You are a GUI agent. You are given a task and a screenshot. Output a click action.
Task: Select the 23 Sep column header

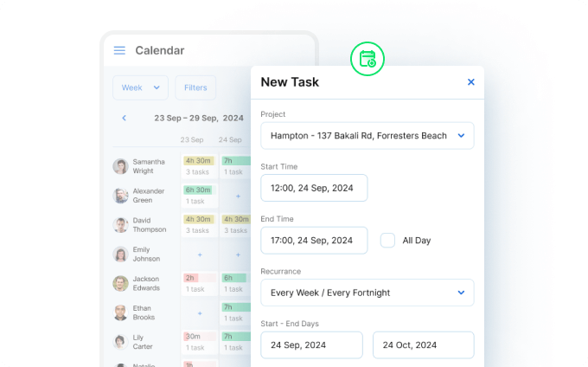pyautogui.click(x=192, y=139)
